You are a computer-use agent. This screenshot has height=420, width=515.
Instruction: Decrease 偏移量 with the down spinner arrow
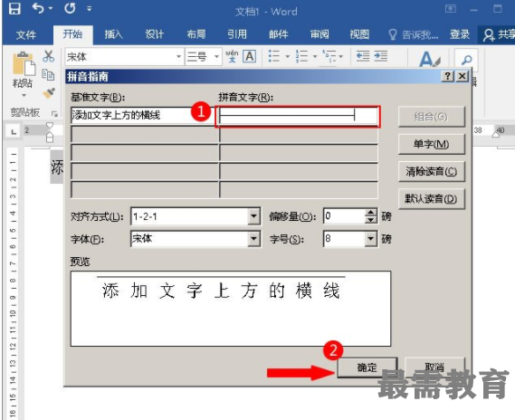pyautogui.click(x=371, y=220)
